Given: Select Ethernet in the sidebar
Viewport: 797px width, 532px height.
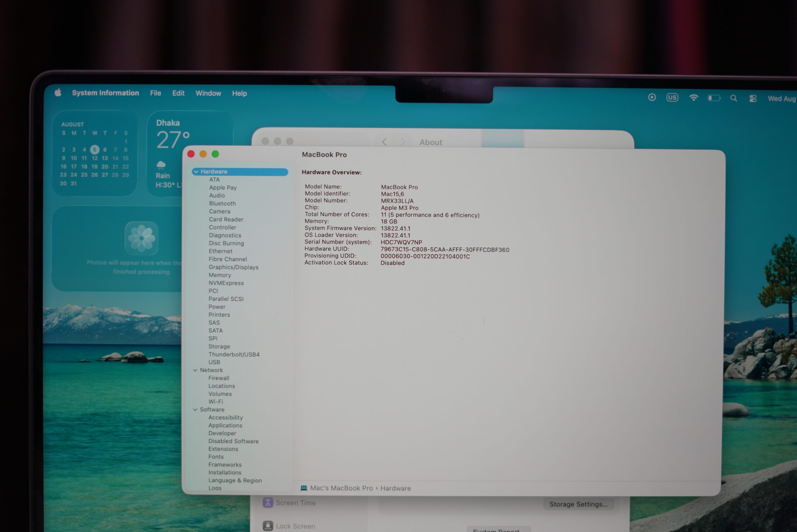Looking at the screenshot, I should pos(221,251).
